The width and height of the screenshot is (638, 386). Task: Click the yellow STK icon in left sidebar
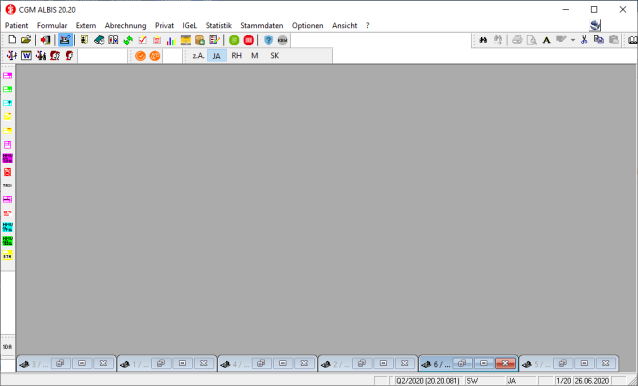pyautogui.click(x=7, y=255)
